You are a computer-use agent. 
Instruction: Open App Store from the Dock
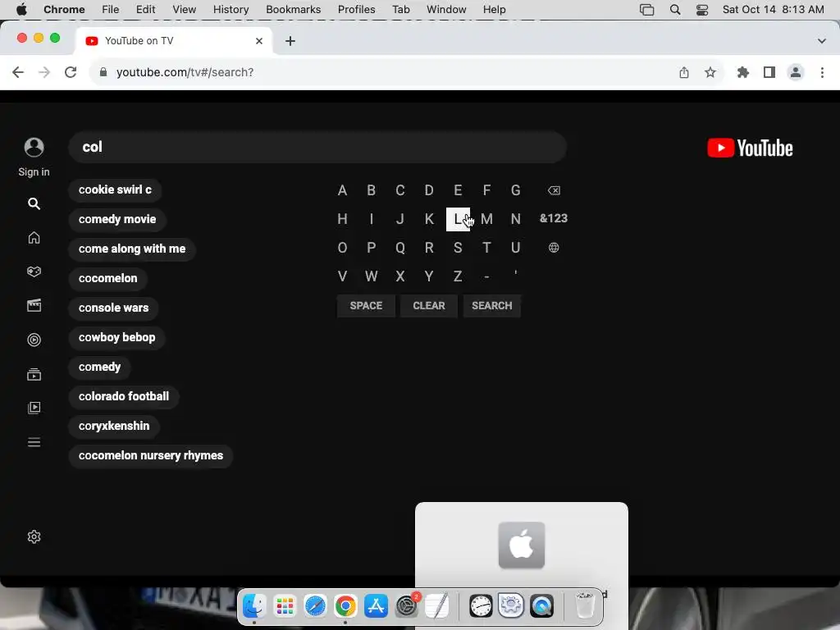(x=376, y=606)
